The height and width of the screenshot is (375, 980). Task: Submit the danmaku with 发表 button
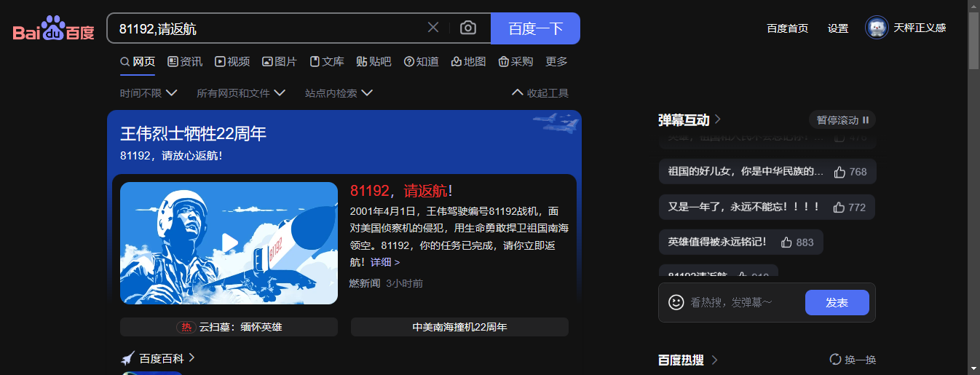point(837,302)
